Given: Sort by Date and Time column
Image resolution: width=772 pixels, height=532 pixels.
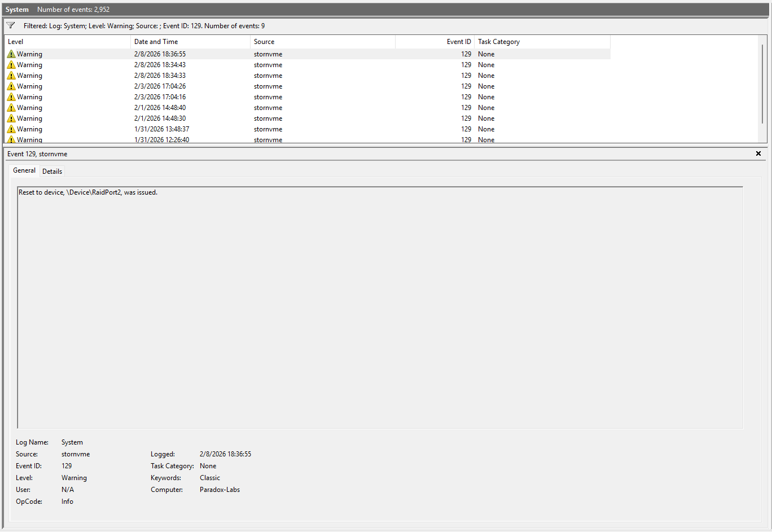Looking at the screenshot, I should coord(190,42).
